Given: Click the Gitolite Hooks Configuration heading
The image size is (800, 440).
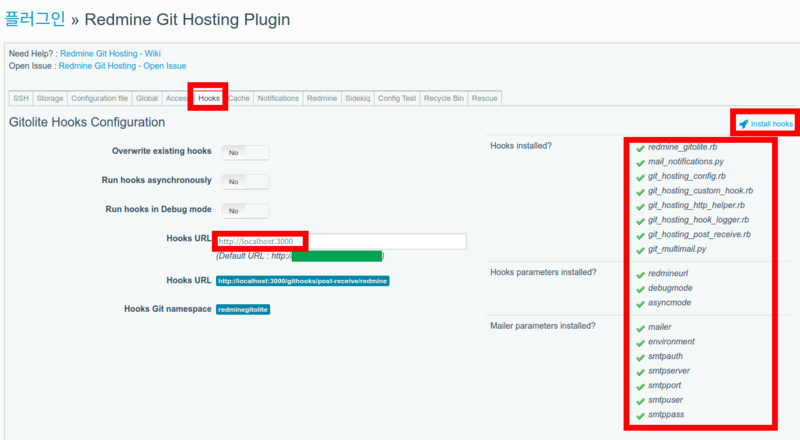Looking at the screenshot, I should pos(87,123).
